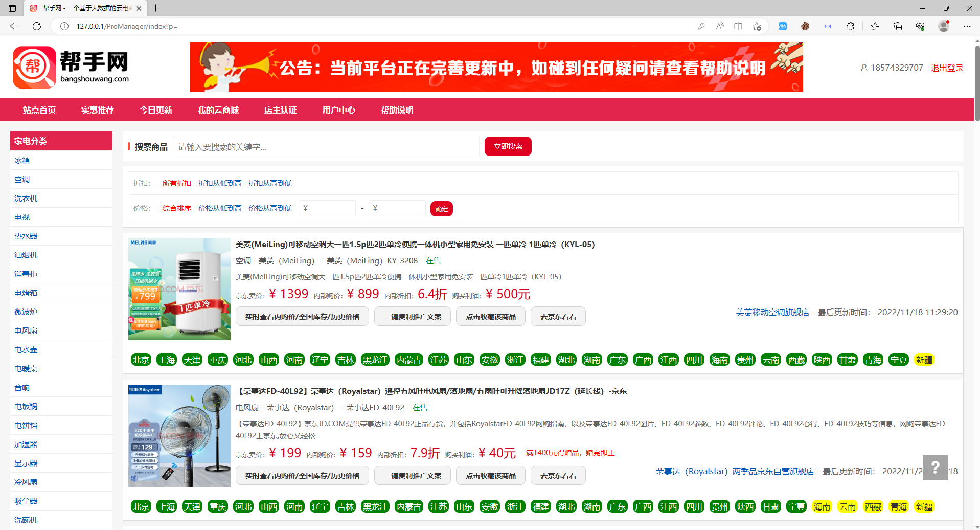Image resolution: width=980 pixels, height=530 pixels.
Task: Filter by 所有折扣
Action: (x=177, y=183)
